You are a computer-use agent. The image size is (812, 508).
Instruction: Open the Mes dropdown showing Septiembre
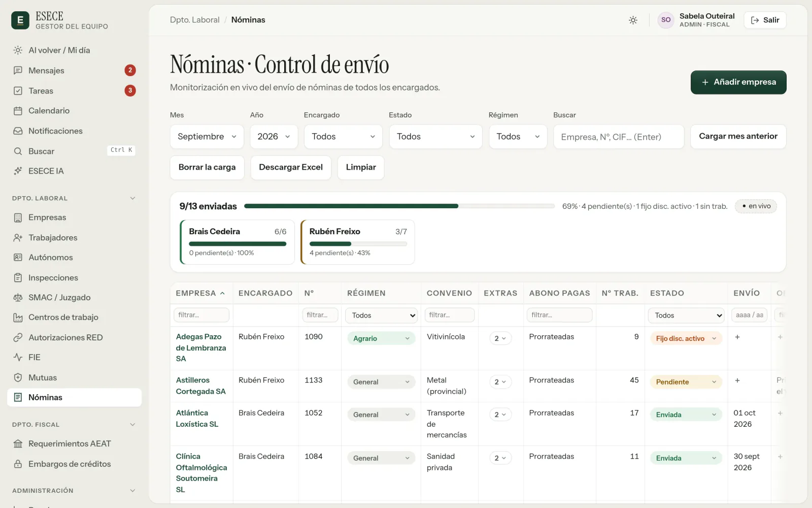point(207,137)
